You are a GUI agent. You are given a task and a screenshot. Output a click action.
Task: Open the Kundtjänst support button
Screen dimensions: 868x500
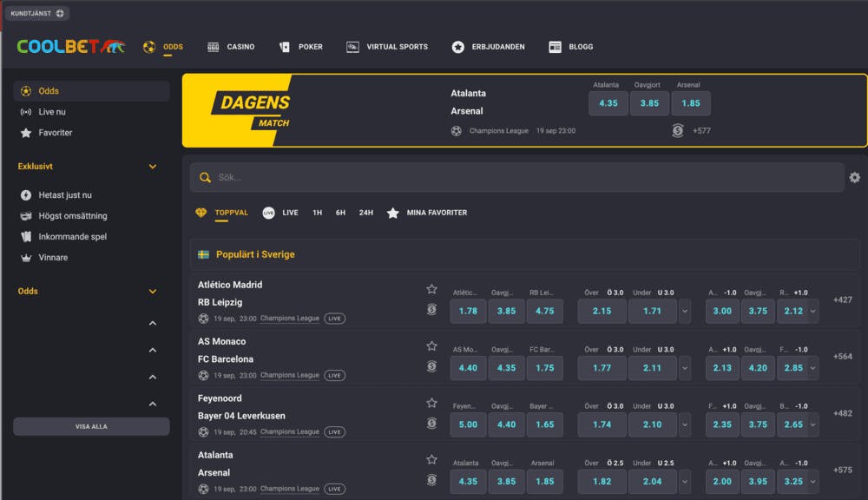pyautogui.click(x=37, y=13)
